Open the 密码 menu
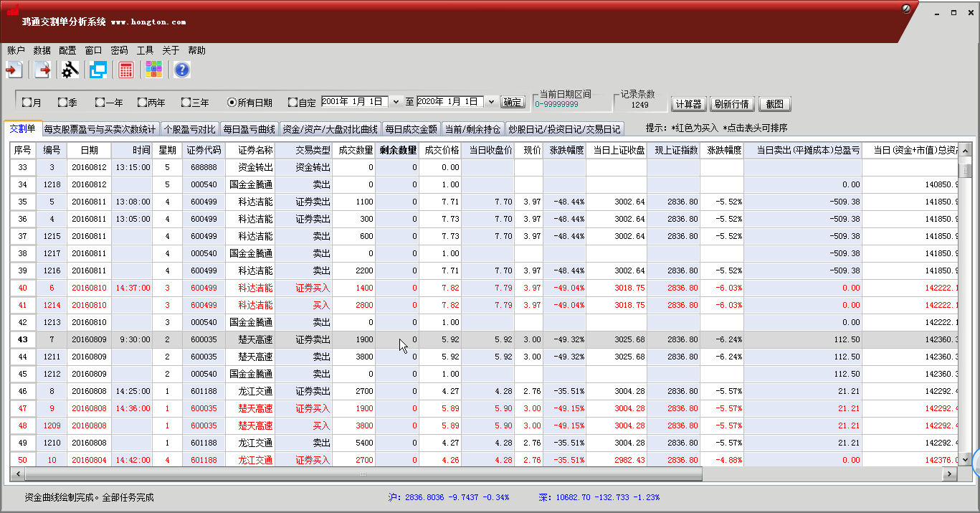 119,50
